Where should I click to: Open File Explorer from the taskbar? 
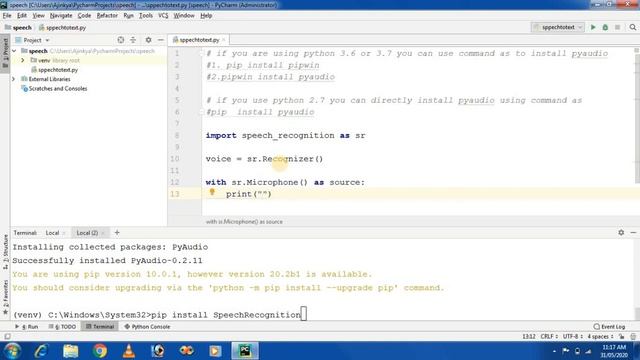click(x=71, y=351)
